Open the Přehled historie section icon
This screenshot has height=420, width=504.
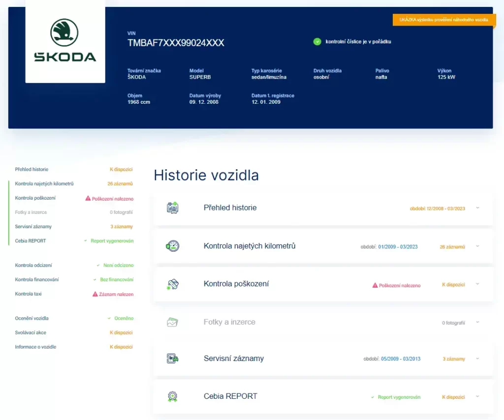[x=173, y=208]
